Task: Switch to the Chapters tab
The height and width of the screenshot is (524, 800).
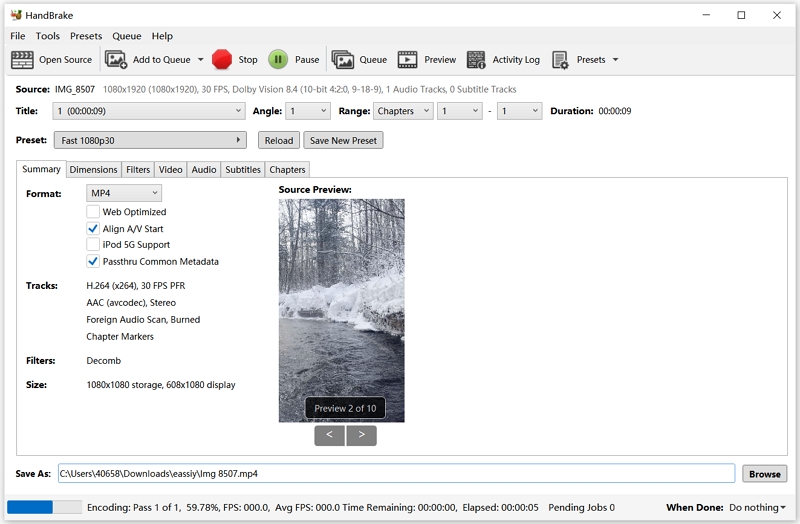Action: point(287,169)
